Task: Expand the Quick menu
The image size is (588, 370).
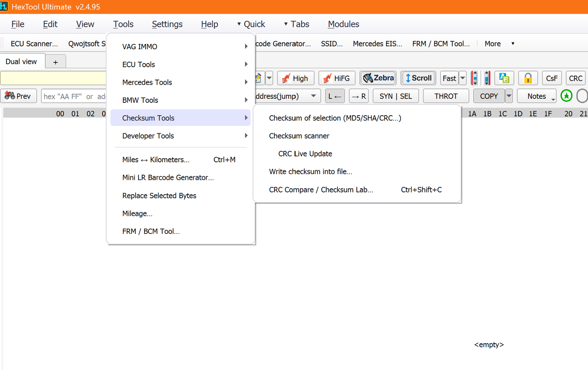Action: tap(251, 24)
